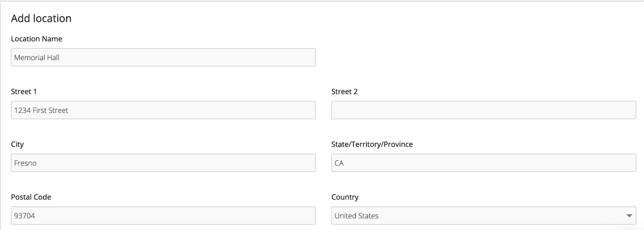Image resolution: width=644 pixels, height=230 pixels.
Task: Click the State/Territory/Province input box
Action: (x=483, y=163)
